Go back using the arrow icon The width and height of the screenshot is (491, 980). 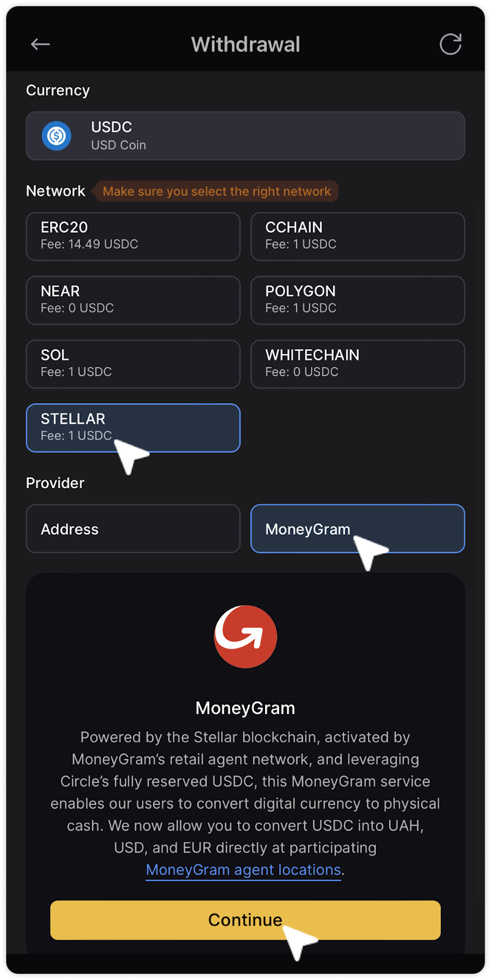tap(40, 44)
